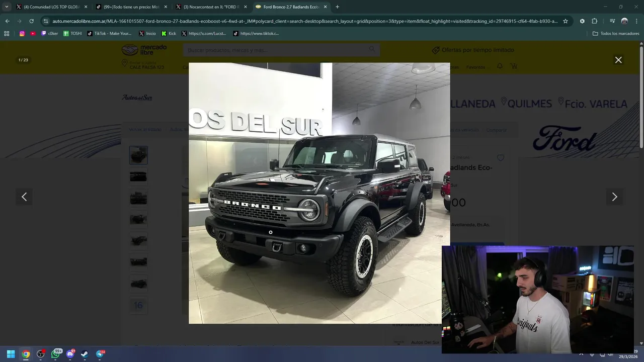
Task: Click the address bar URL
Action: (305, 21)
